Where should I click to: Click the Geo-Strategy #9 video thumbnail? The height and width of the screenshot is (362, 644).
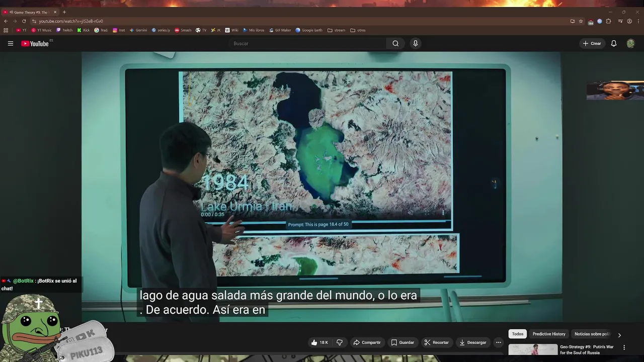[x=533, y=349]
